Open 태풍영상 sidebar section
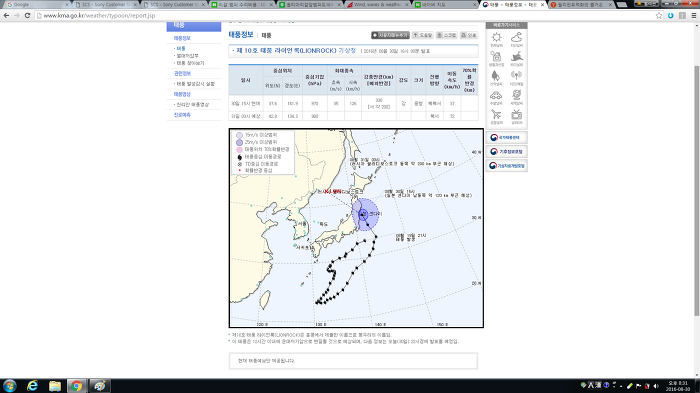Screen dimensions: 700x393 [x=182, y=94]
